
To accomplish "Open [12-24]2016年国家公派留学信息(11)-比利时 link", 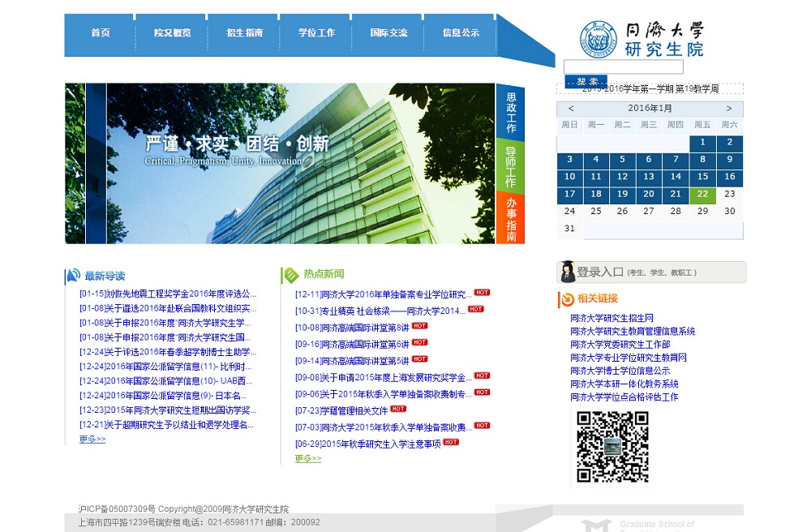I will [x=165, y=367].
